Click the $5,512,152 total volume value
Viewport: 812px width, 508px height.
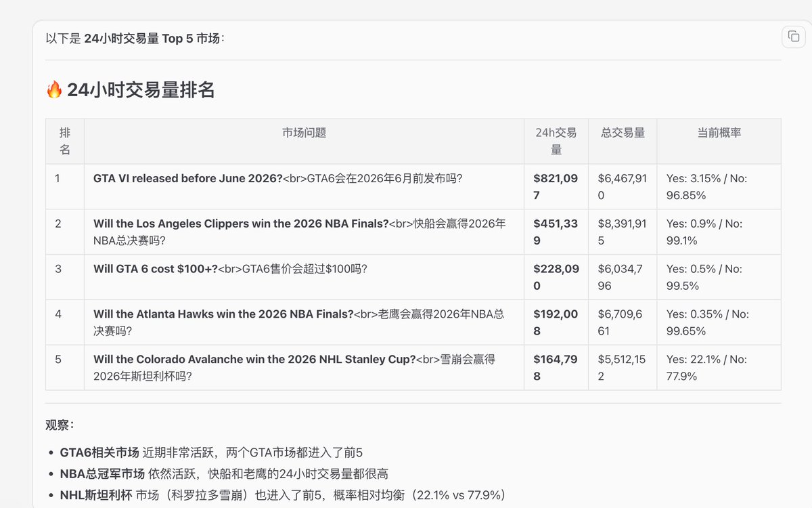click(x=622, y=368)
